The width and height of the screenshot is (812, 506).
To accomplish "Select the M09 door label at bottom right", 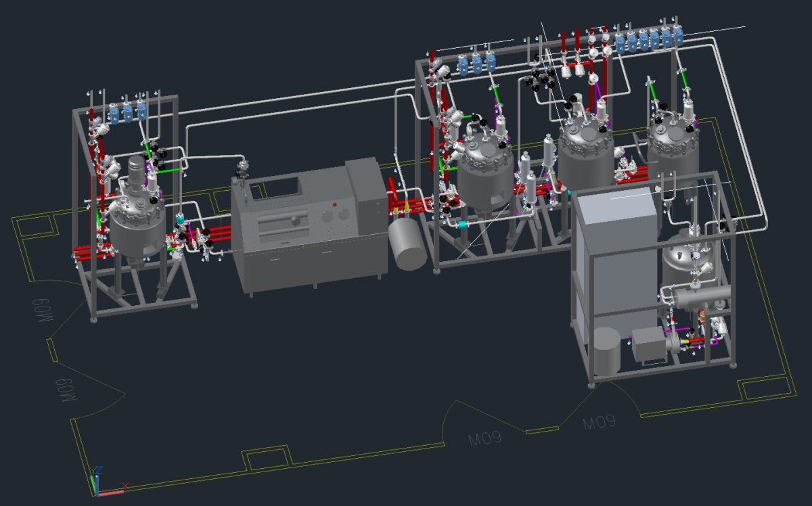I will coord(599,423).
